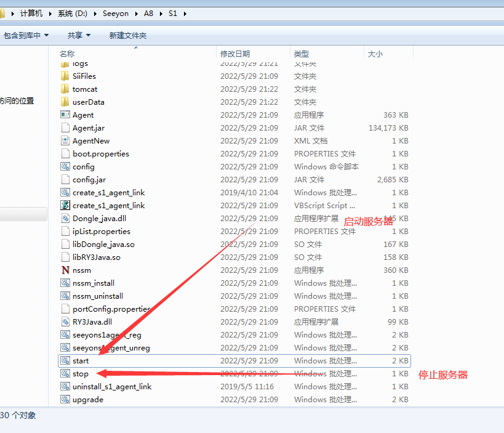This screenshot has height=433, width=504.
Task: Click the AgentNew XML document icon
Action: click(65, 140)
